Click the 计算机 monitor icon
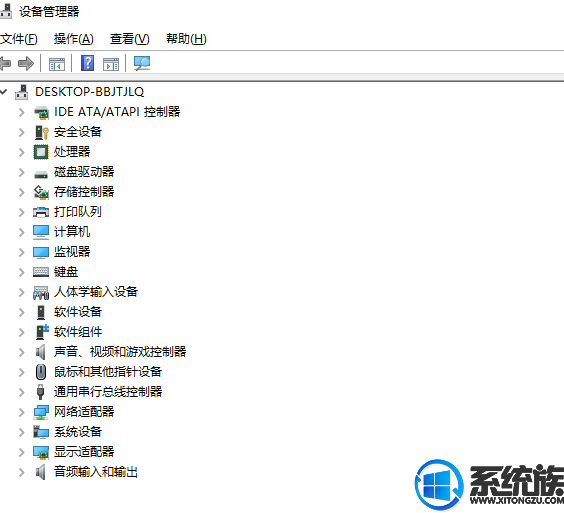Screen dimensions: 564x513 click(41, 232)
